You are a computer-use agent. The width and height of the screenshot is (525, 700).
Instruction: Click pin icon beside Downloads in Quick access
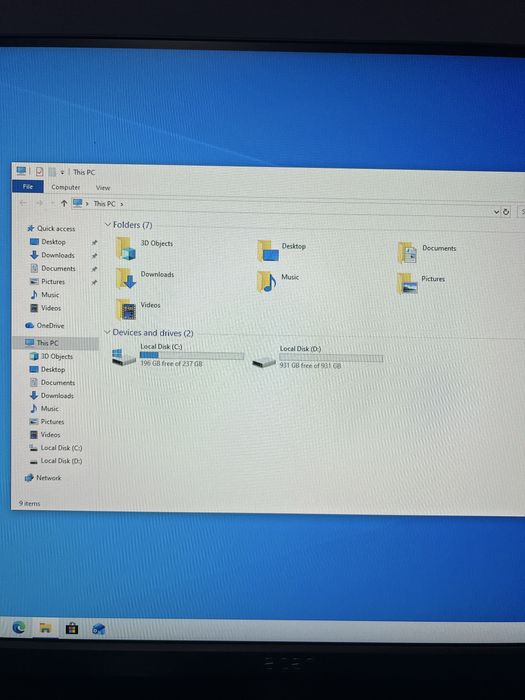click(94, 256)
